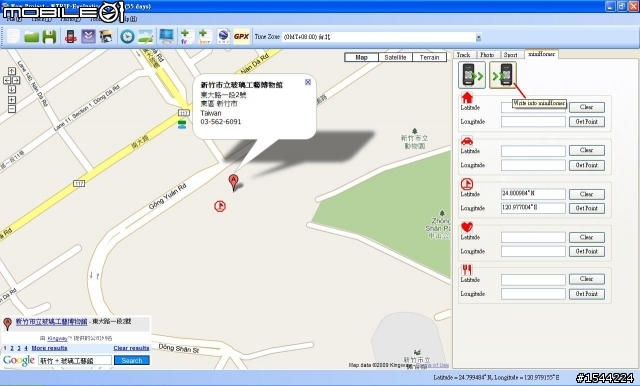The image size is (640, 386).
Task: Open the Photo tab
Action: [x=487, y=55]
